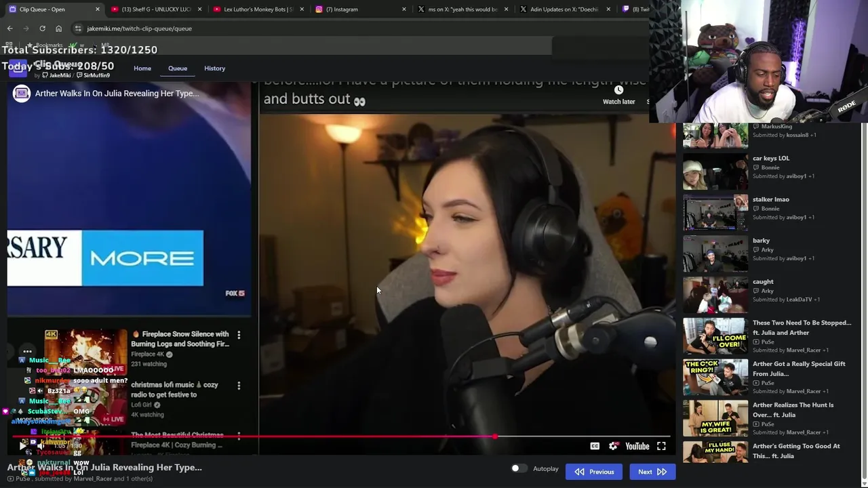Click the 'Bonnie' channel under car keys LOL
The image size is (868, 488).
click(x=770, y=167)
